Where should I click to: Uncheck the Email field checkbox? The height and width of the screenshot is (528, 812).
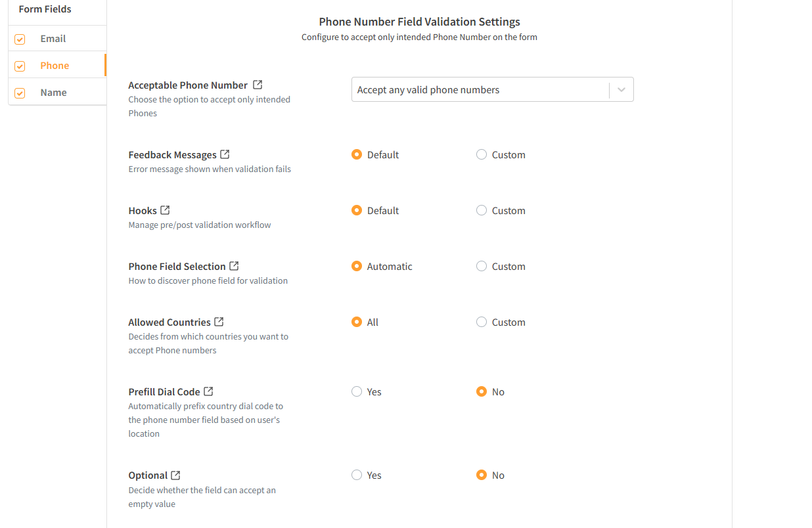[x=20, y=39]
